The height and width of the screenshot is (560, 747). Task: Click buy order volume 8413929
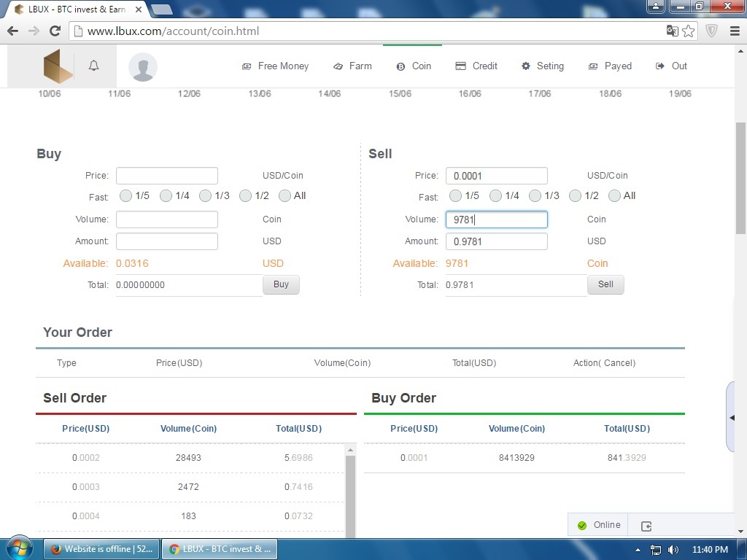tap(516, 458)
